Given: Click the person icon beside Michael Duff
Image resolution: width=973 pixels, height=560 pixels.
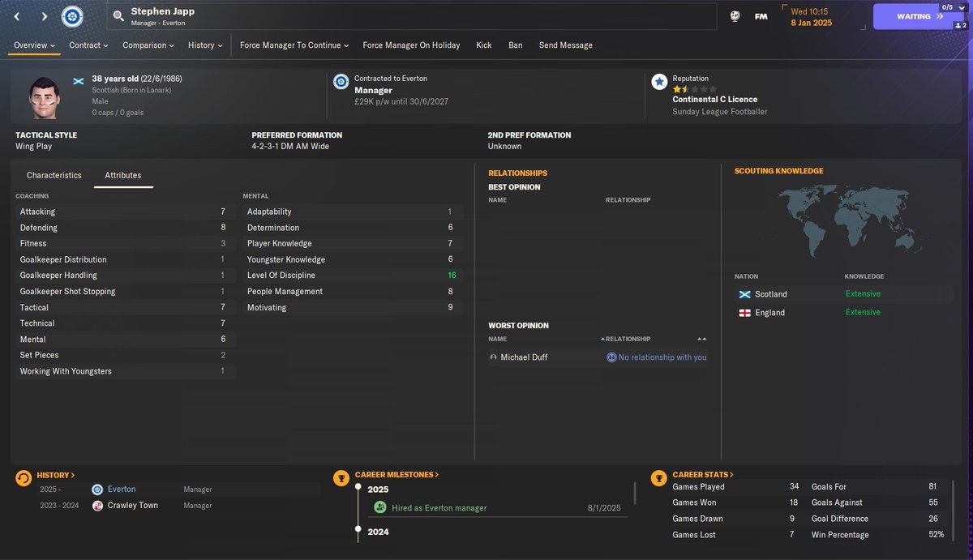Looking at the screenshot, I should coord(493,357).
